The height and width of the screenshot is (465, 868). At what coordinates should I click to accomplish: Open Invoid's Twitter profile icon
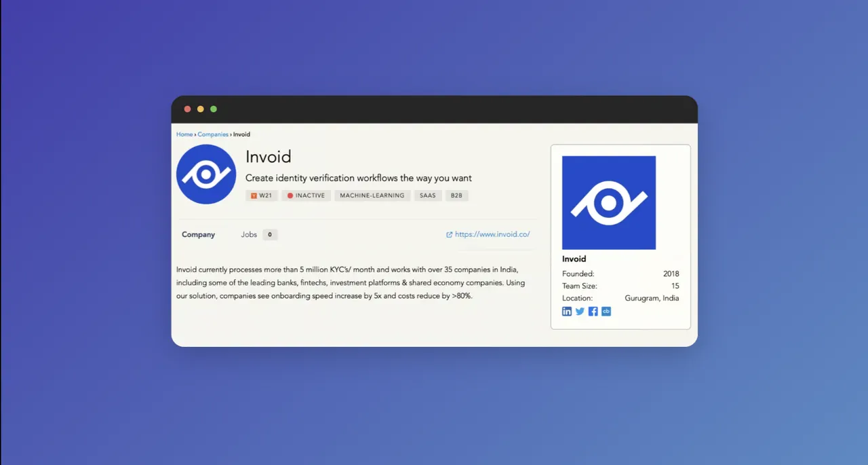click(x=580, y=312)
